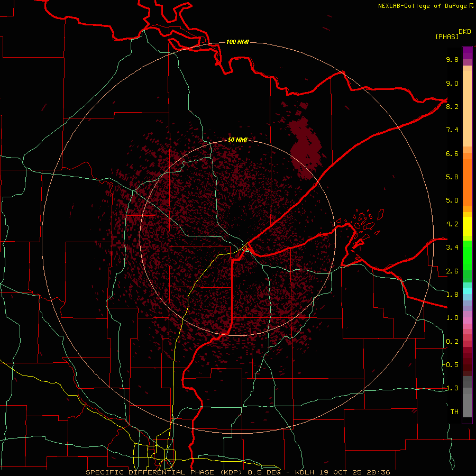The width and height of the screenshot is (476, 476).
Task: Click the DKD label above the color scale
Action: 465,32
